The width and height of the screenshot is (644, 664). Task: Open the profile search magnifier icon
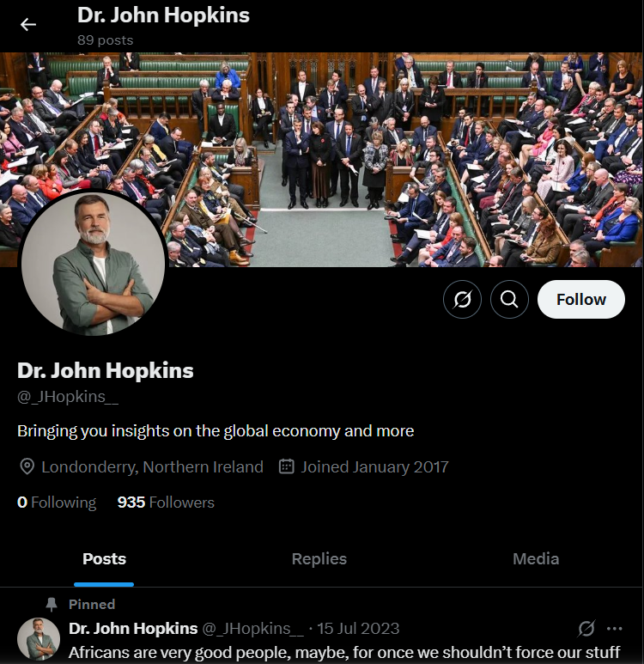(509, 300)
